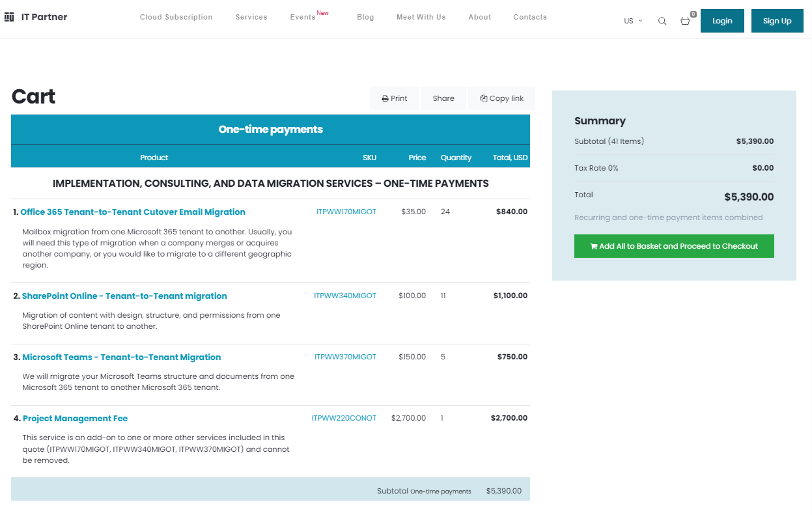Print the cart with Print button
Viewport: 812px width, 515px height.
coord(395,98)
